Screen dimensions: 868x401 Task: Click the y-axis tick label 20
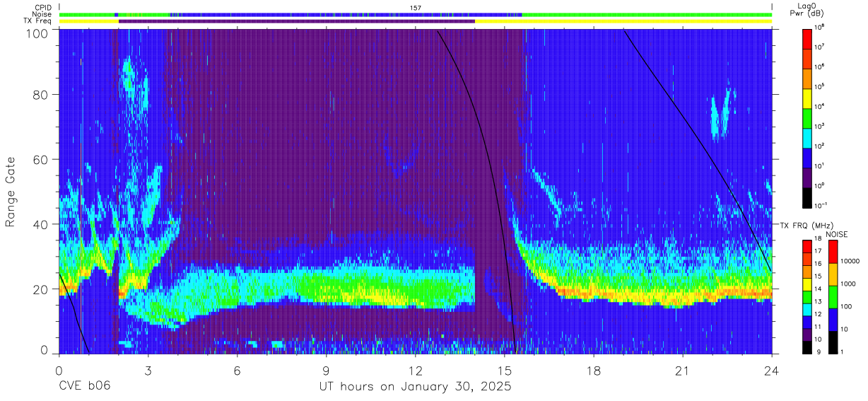click(x=41, y=289)
